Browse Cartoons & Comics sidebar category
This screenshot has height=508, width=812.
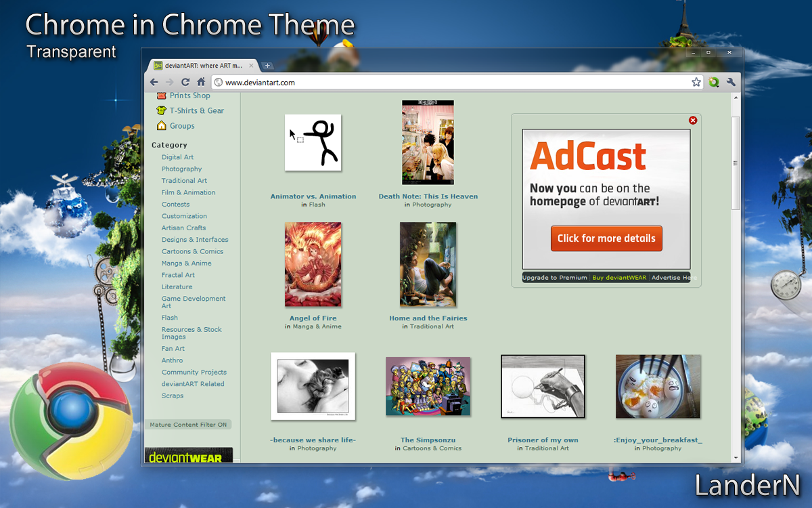pyautogui.click(x=192, y=251)
